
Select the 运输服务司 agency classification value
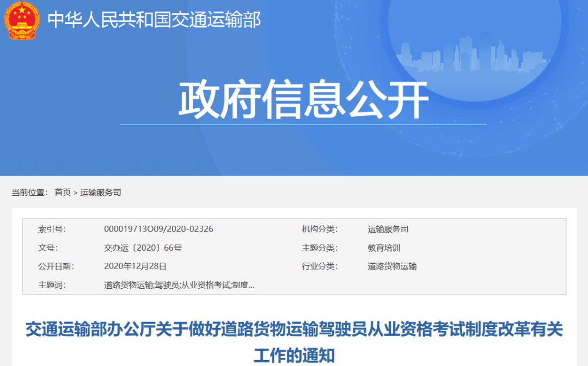click(388, 229)
